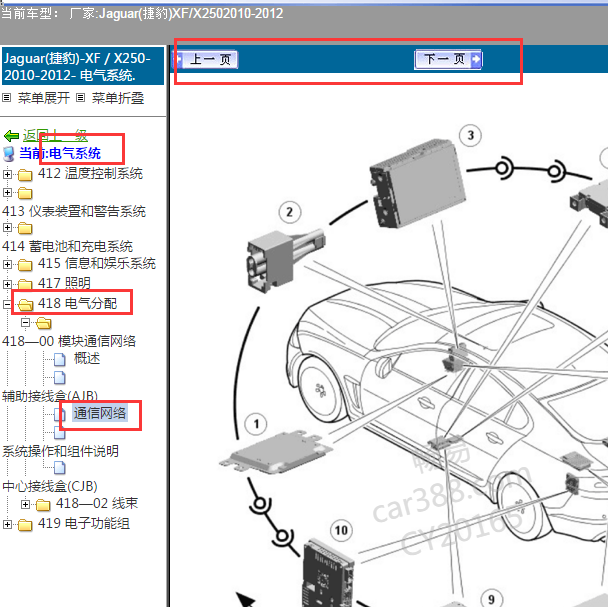
Task: Click the document icon beside 通信网络
Action: click(x=59, y=414)
